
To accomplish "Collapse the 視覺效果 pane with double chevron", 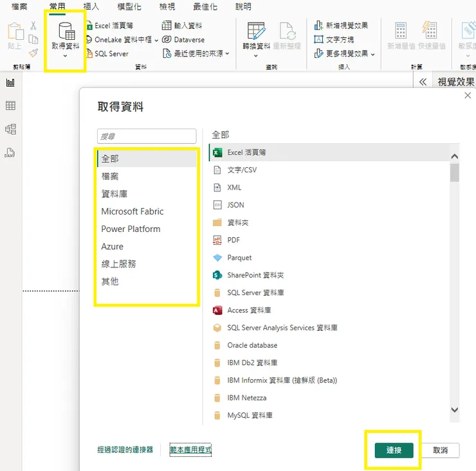I will point(423,82).
